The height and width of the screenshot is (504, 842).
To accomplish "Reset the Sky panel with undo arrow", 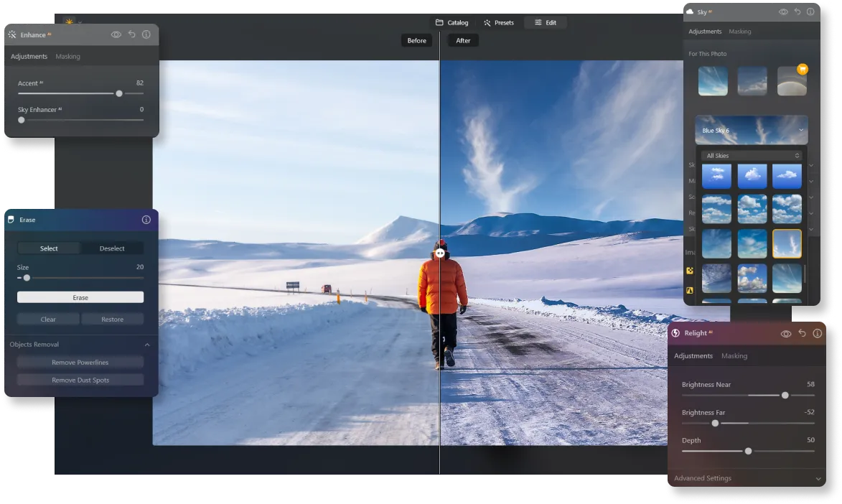I will pos(797,11).
